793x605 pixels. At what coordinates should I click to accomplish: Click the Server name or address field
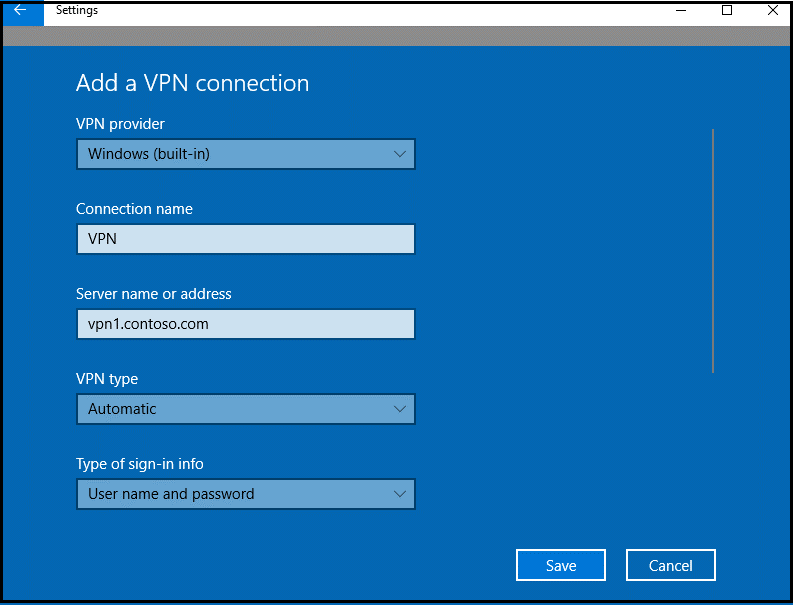click(x=246, y=324)
